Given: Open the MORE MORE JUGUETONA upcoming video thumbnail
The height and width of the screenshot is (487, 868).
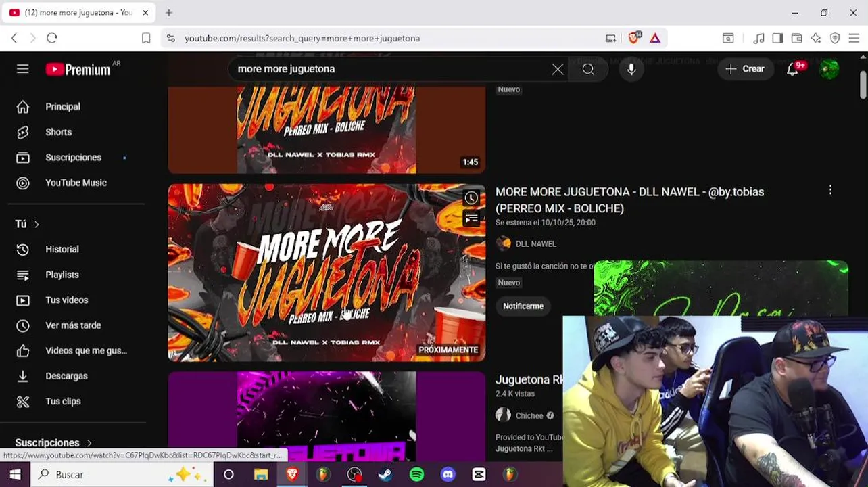Looking at the screenshot, I should 327,273.
